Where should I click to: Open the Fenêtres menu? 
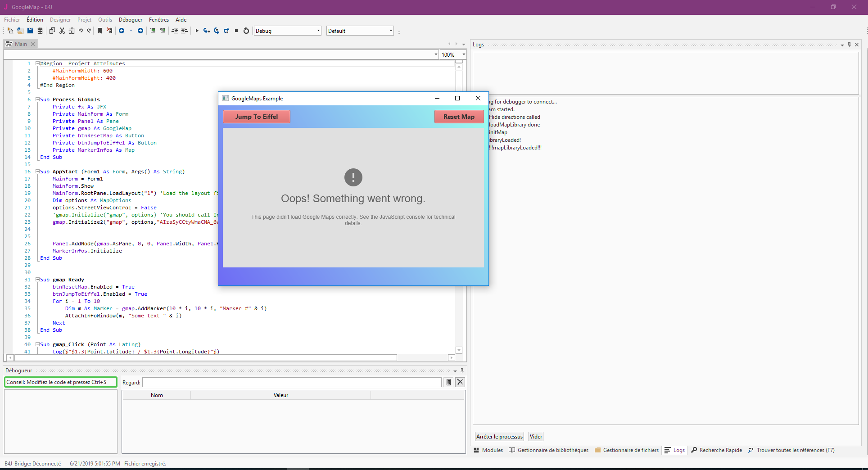point(159,20)
